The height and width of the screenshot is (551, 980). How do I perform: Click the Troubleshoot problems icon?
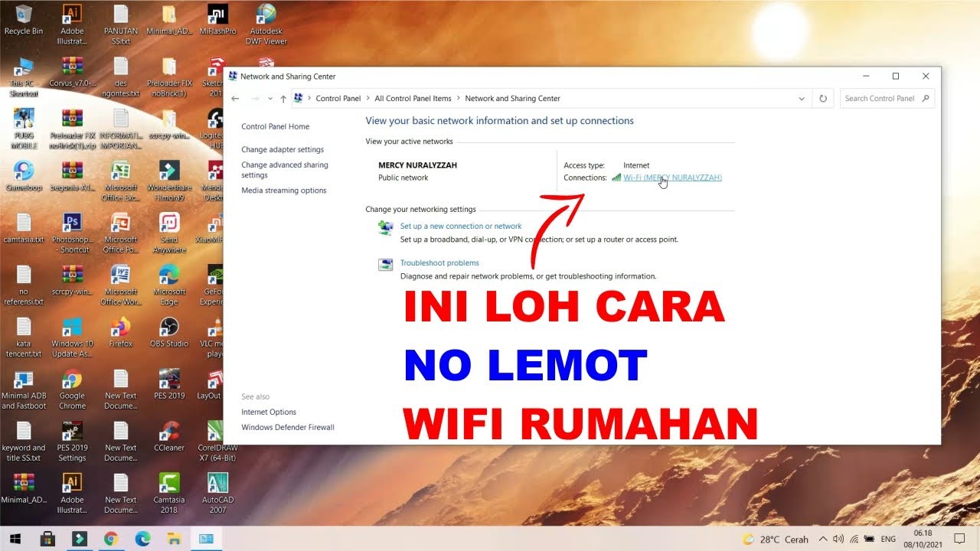(386, 265)
